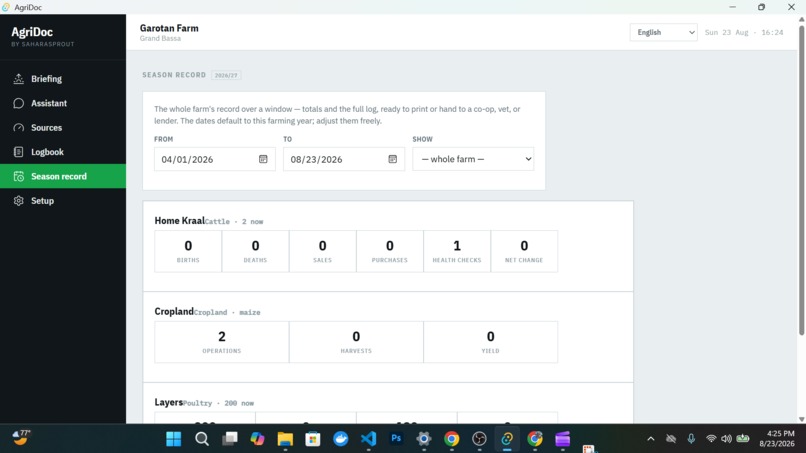Open Docker Desktop from taskbar
The image size is (806, 453).
click(340, 439)
